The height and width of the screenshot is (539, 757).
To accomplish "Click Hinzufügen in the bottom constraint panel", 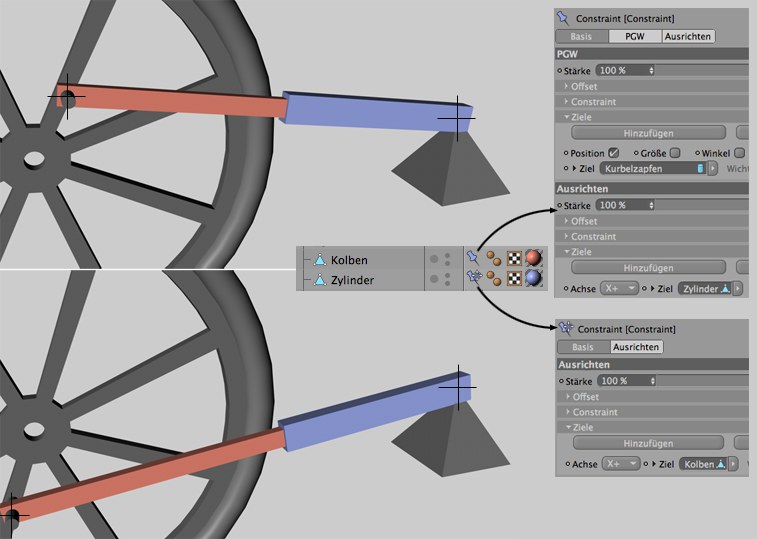I will [x=648, y=442].
